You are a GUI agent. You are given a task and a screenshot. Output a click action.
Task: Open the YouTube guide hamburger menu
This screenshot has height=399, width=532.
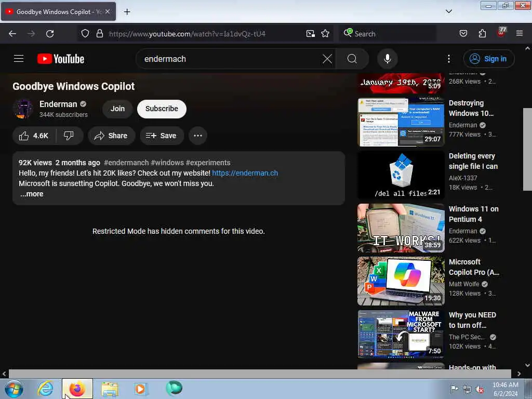click(19, 59)
